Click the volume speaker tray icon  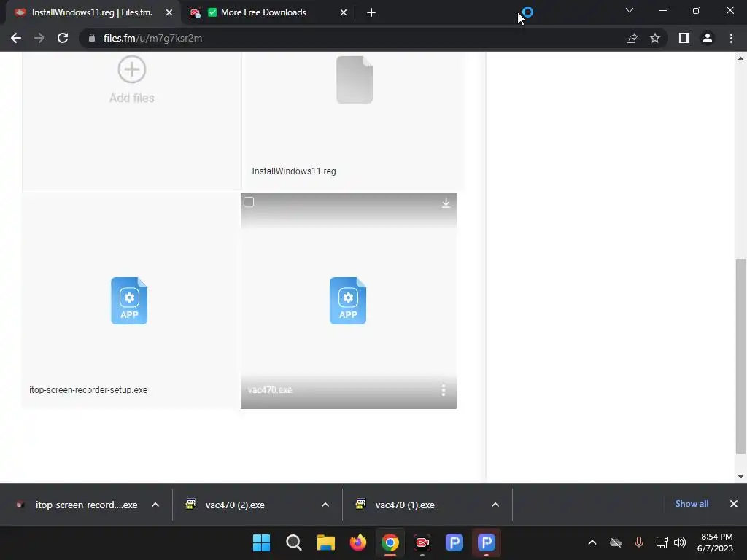pos(680,542)
